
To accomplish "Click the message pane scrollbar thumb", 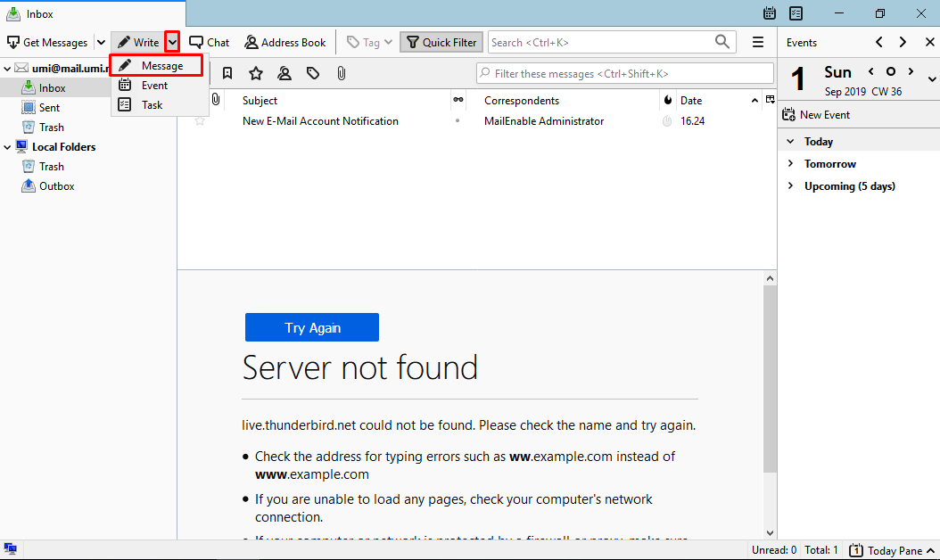I will point(771,379).
